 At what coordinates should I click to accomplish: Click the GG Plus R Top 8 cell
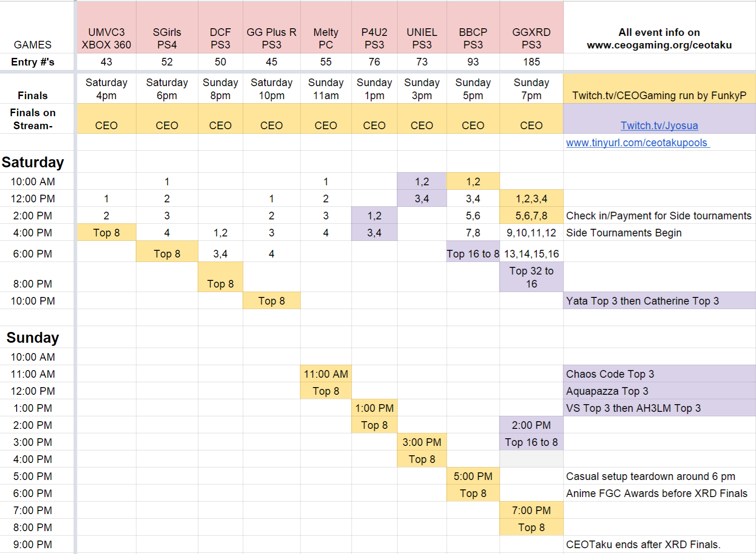tap(271, 301)
